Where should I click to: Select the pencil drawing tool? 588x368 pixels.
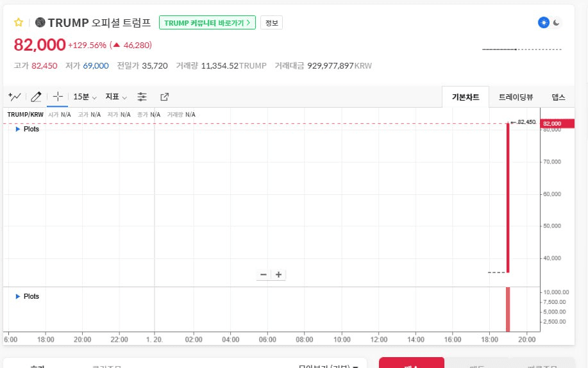coord(36,97)
